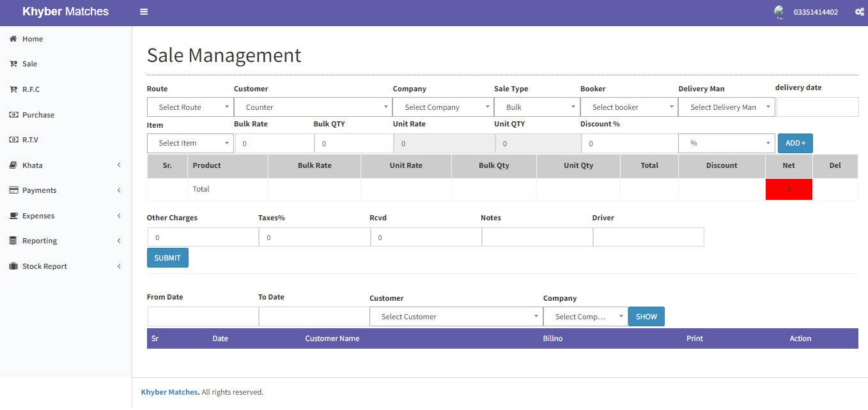Click the hamburger menu toggle icon
868x410 pixels.
click(144, 12)
